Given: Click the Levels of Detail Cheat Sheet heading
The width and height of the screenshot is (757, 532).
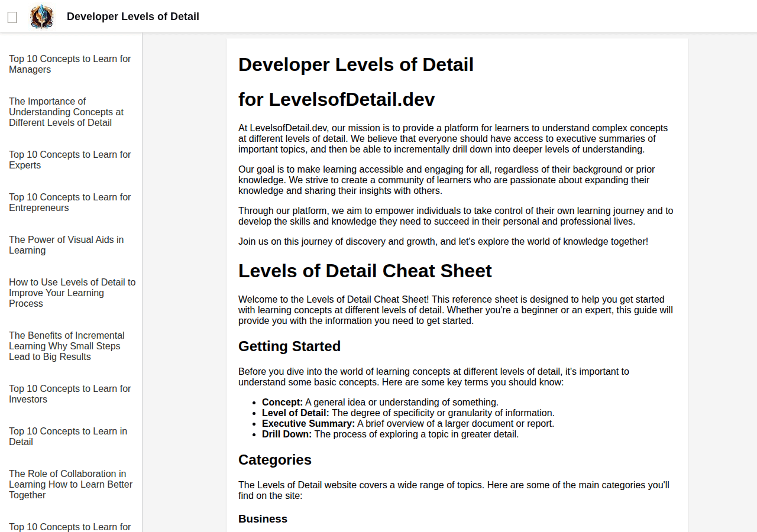Looking at the screenshot, I should click(x=365, y=271).
